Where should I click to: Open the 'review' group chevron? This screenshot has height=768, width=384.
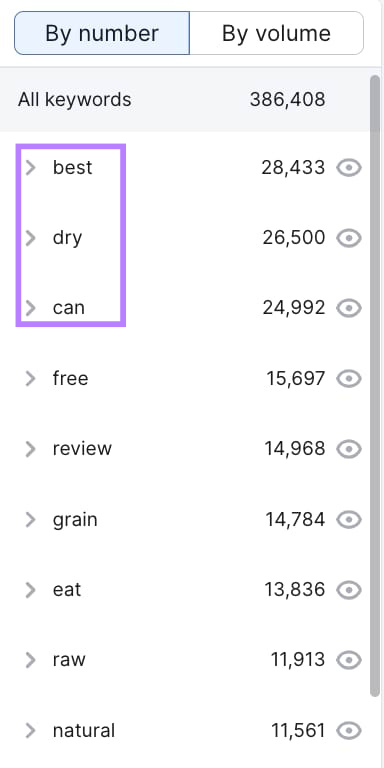click(x=30, y=449)
